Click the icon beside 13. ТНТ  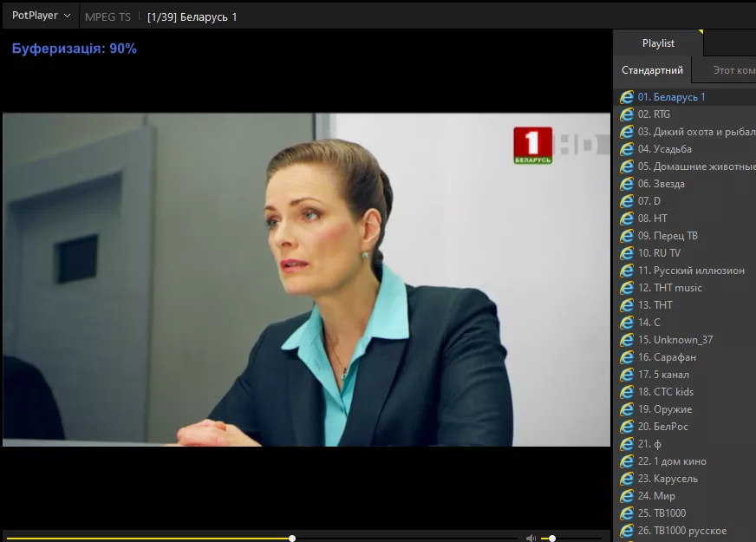pos(626,306)
